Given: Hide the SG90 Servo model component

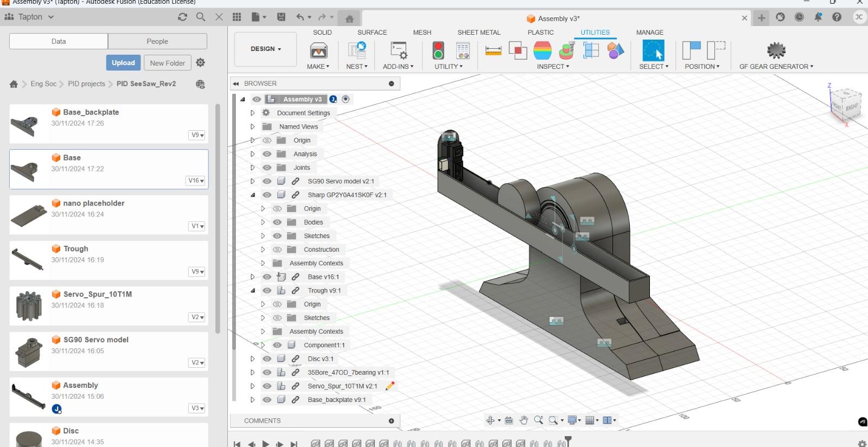Looking at the screenshot, I should [x=267, y=181].
